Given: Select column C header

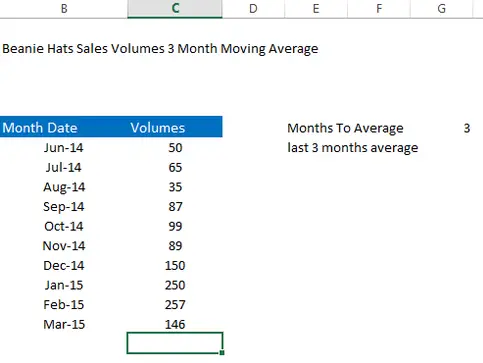Looking at the screenshot, I should coord(175,9).
